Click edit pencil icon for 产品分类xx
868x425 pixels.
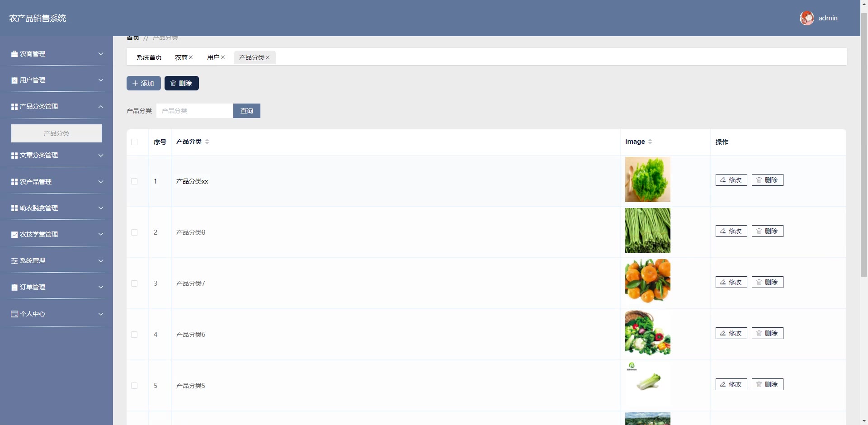[x=723, y=180]
